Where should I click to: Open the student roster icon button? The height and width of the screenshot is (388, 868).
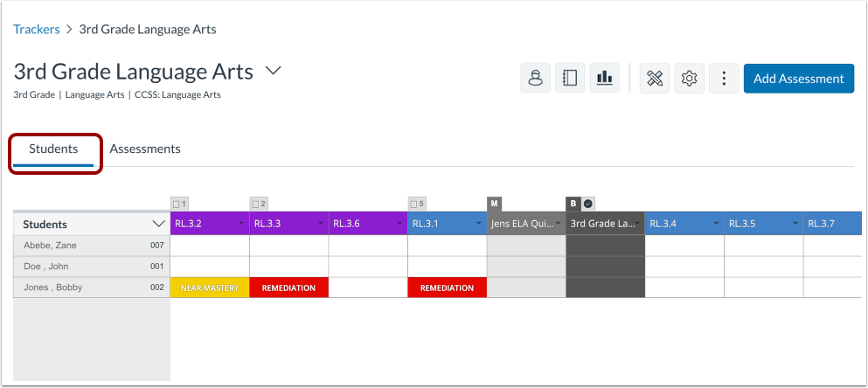click(x=535, y=78)
